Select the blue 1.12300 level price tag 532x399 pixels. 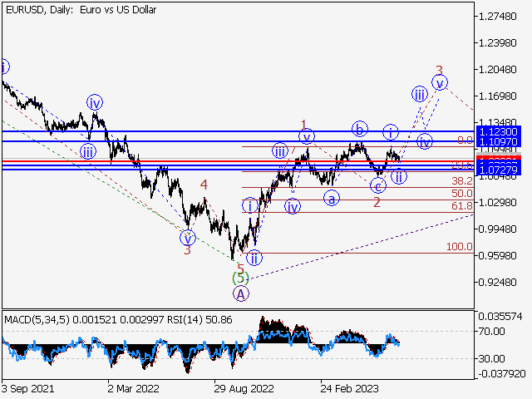(498, 131)
